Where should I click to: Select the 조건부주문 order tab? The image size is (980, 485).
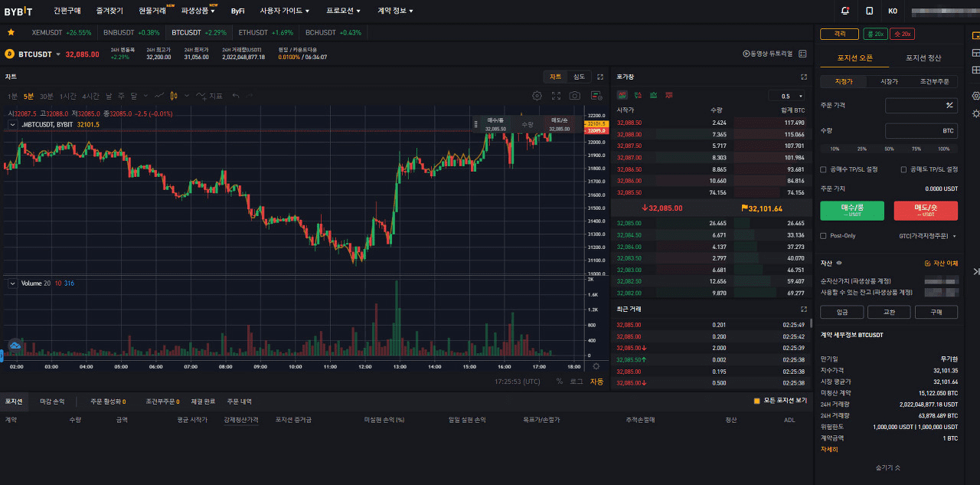click(934, 81)
